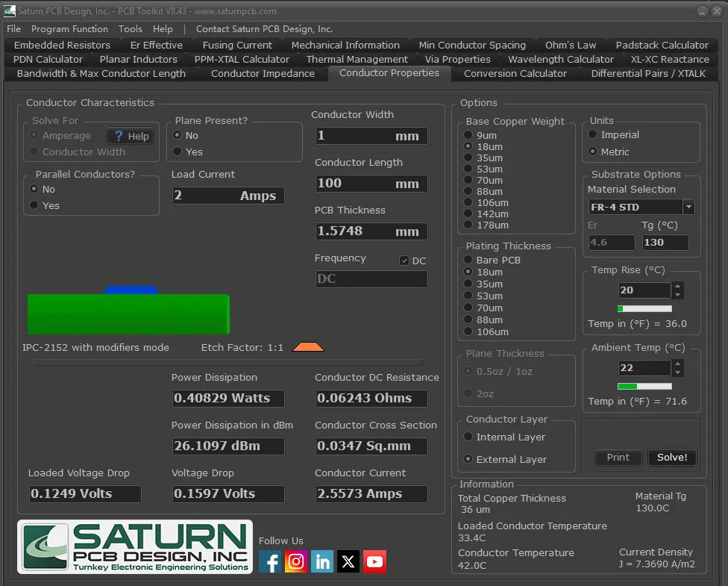
Task: Click the orange etch factor trapezoid icon
Action: [x=308, y=346]
